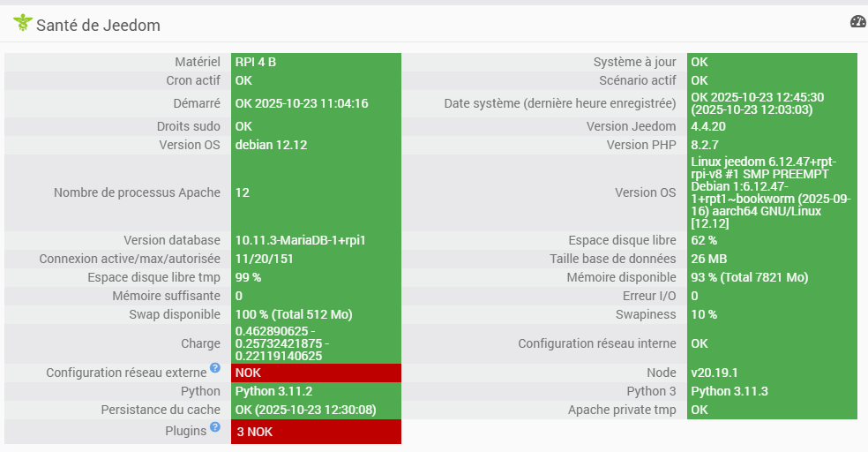Screen dimensions: 868x452
Task: Click the medkit icon beside Santé de Jeedom
Action: tap(22, 23)
